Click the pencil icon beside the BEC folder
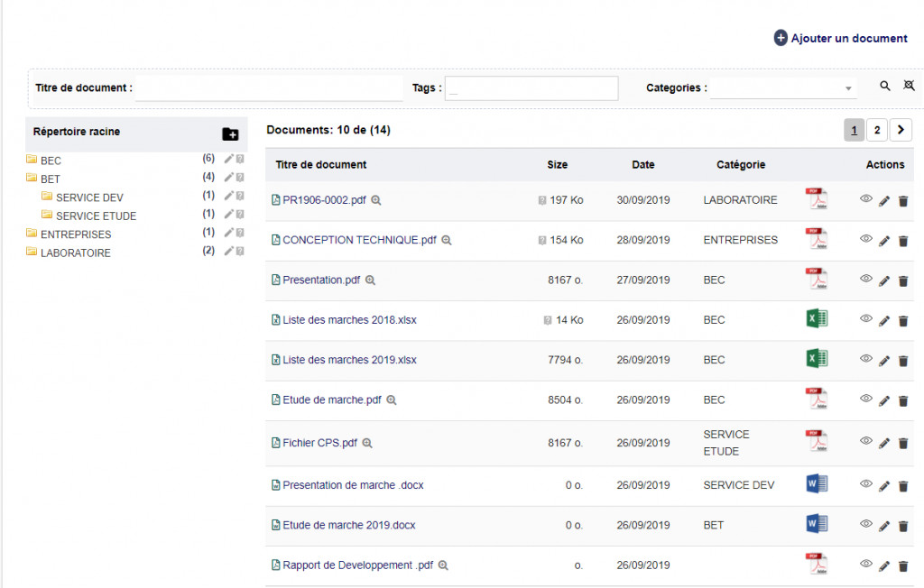 (x=229, y=159)
